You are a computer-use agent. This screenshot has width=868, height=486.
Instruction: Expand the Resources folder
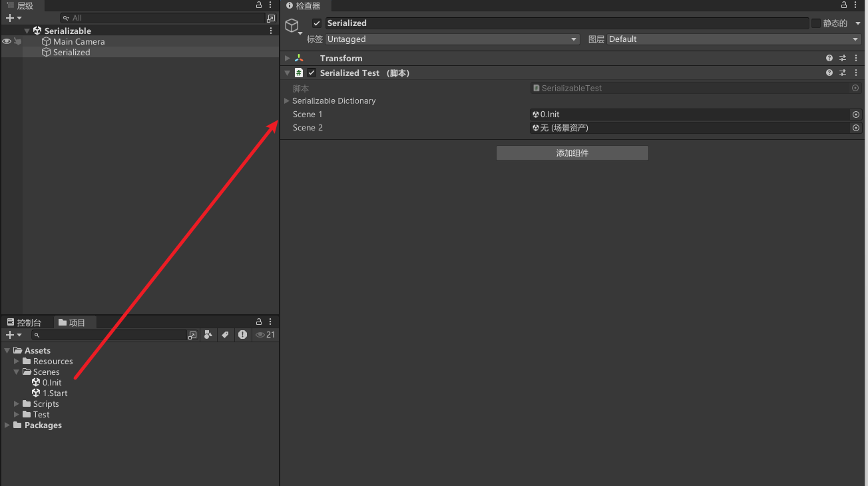coord(17,361)
